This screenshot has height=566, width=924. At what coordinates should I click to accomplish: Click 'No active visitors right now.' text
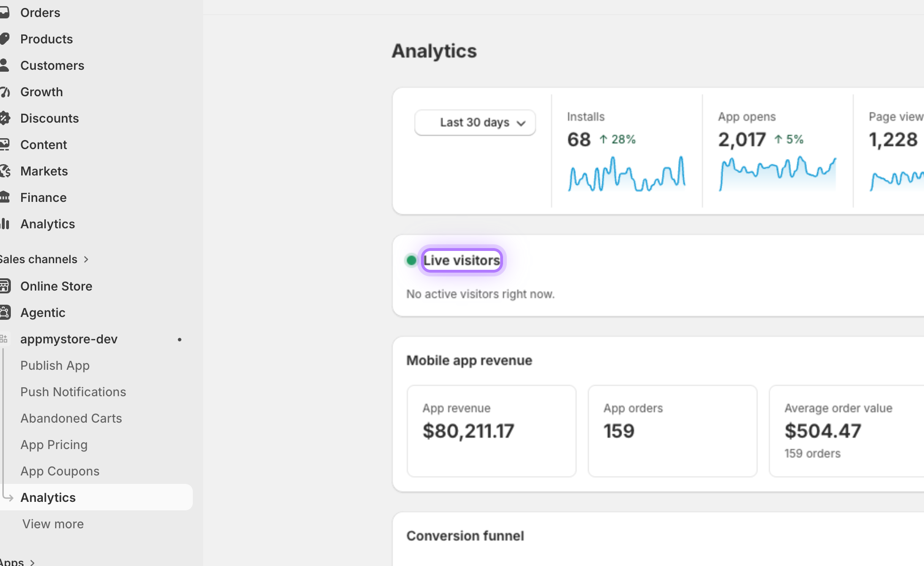[x=480, y=294]
